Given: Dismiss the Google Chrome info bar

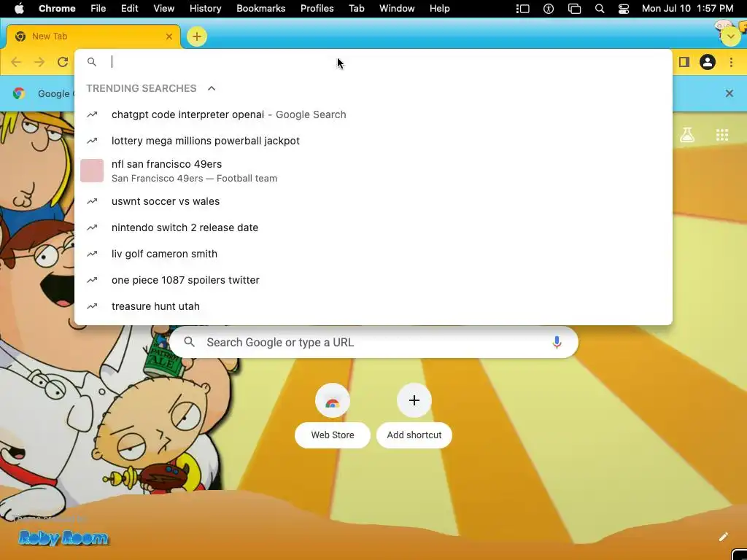Looking at the screenshot, I should tap(729, 93).
